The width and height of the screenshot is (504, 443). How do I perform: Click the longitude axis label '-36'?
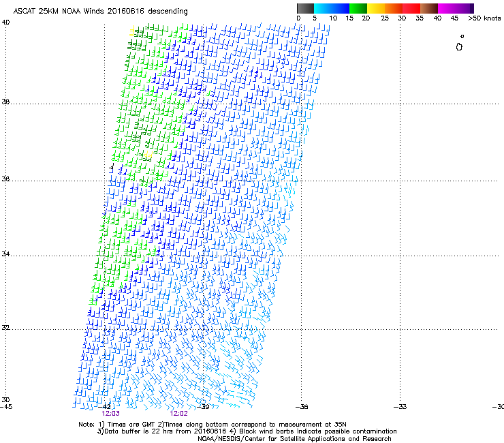[302, 407]
